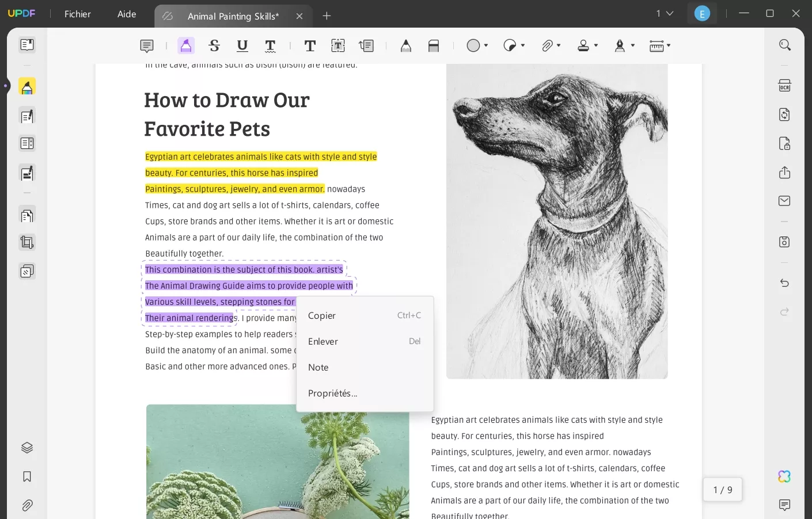Expand the Shape tool dropdown arrow
The width and height of the screenshot is (812, 519).
(x=486, y=45)
